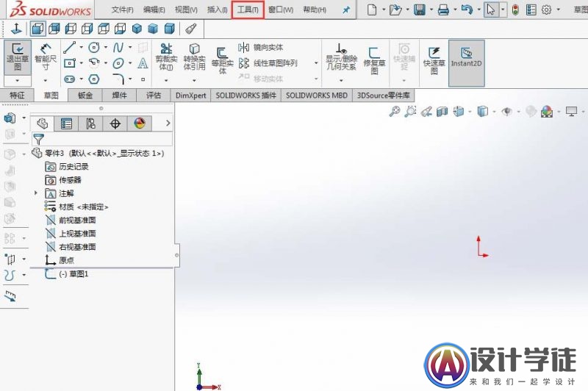
Task: Open the Options gear icon
Action: (546, 10)
